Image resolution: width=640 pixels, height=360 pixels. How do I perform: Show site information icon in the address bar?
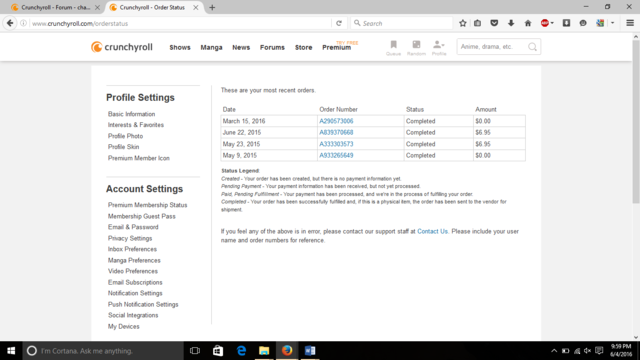tap(23, 23)
